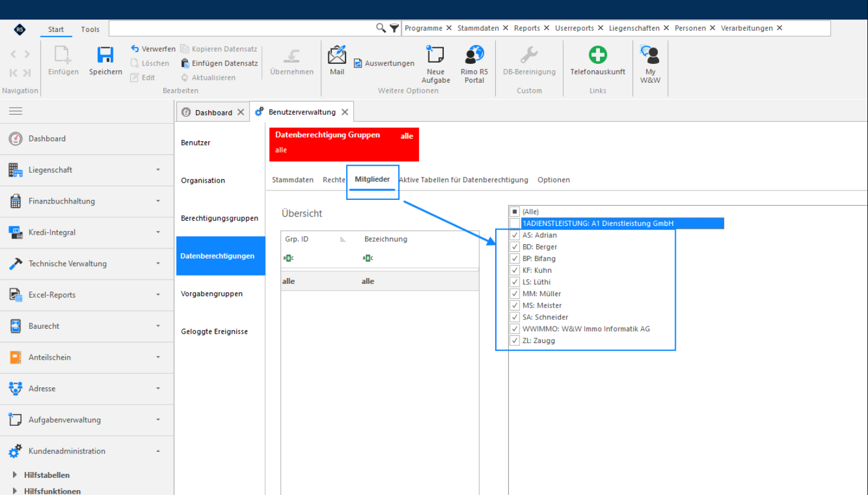
Task: Click the green Telefonauskunft plus icon
Action: pos(598,54)
